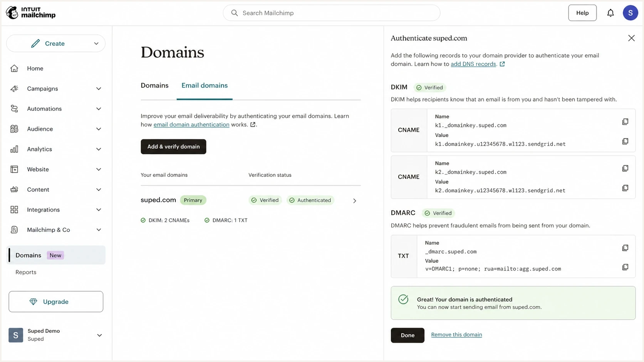
Task: Open the add DNS records link
Action: tap(473, 64)
